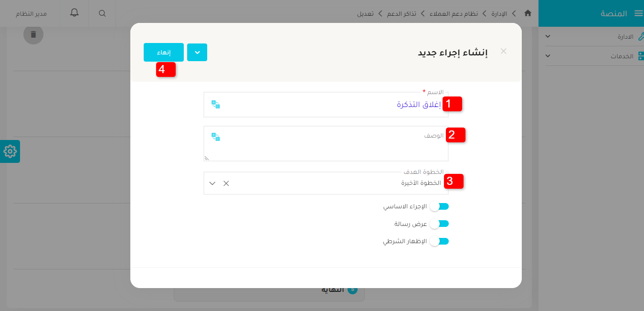Click the إنهاء button to finish
Screen dimensions: 644x311
[x=163, y=53]
